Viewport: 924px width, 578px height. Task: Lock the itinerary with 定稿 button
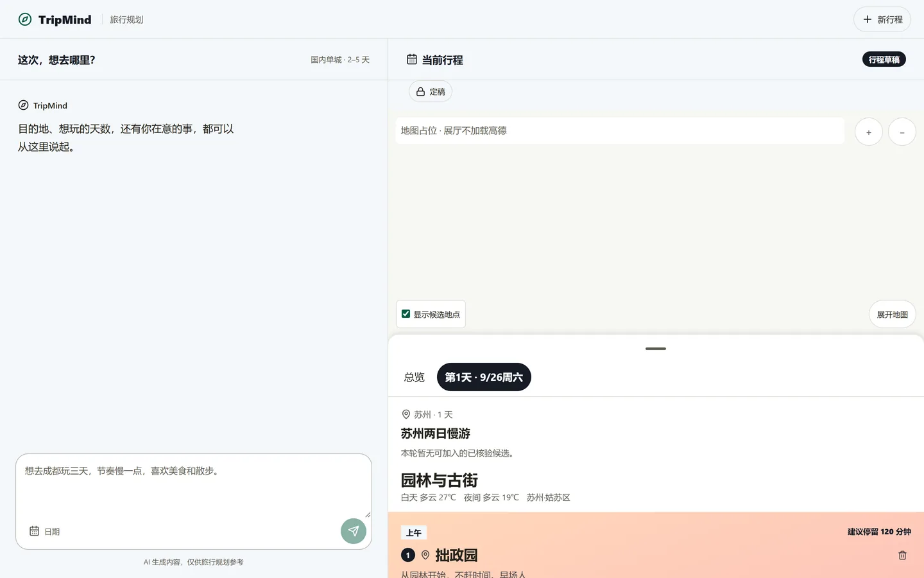(x=431, y=92)
